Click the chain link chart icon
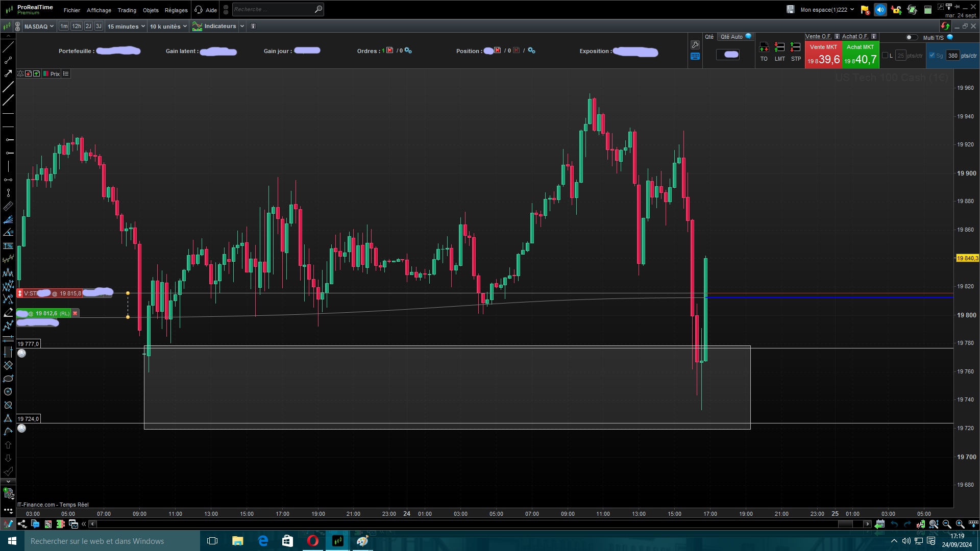This screenshot has width=980, height=551. pyautogui.click(x=17, y=27)
